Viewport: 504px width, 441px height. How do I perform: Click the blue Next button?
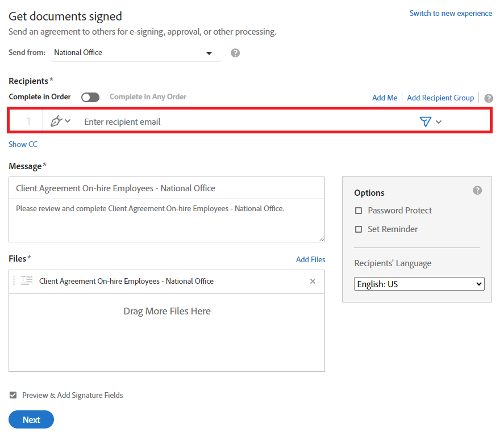coord(31,419)
